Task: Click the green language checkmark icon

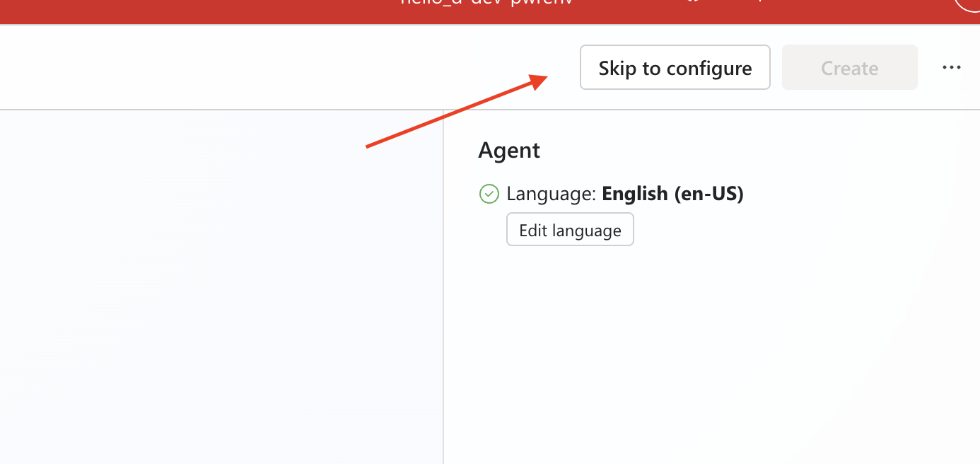Action: 489,194
